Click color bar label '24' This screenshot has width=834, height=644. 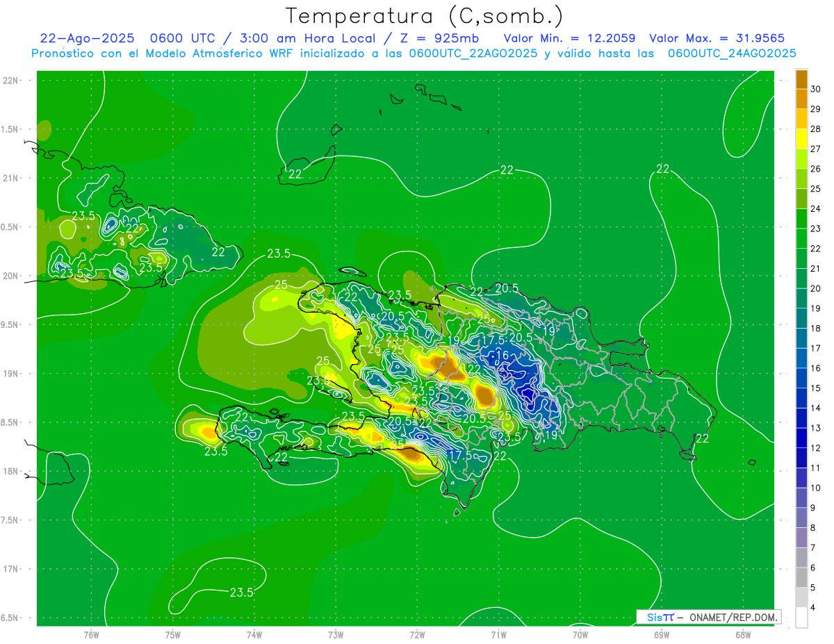click(x=816, y=208)
